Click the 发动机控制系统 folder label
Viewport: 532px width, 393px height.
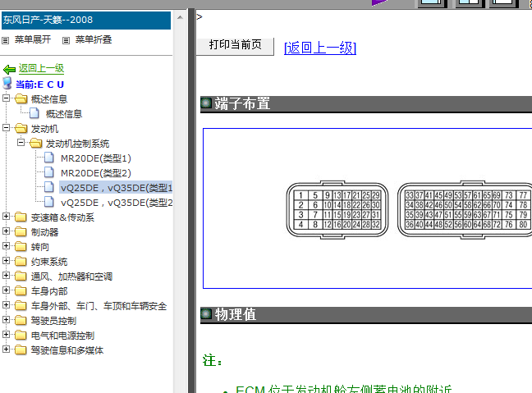pyautogui.click(x=77, y=144)
